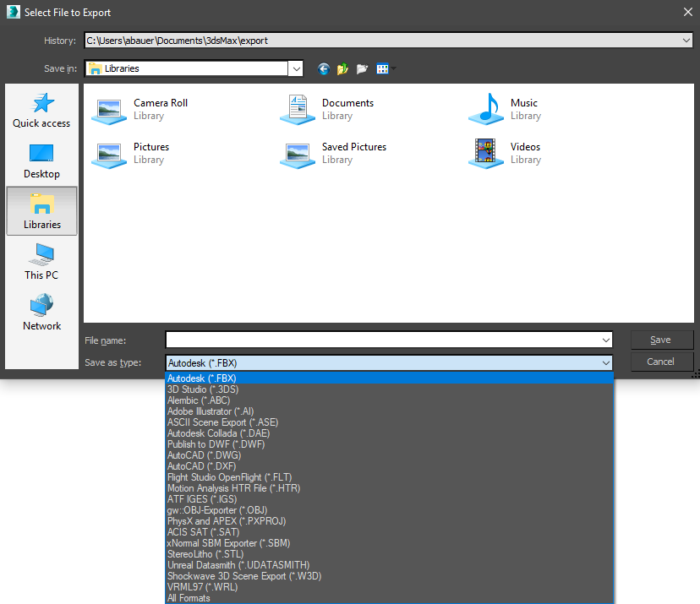Choose ATF IGES (*.IGS) format
700x604 pixels.
click(389, 499)
